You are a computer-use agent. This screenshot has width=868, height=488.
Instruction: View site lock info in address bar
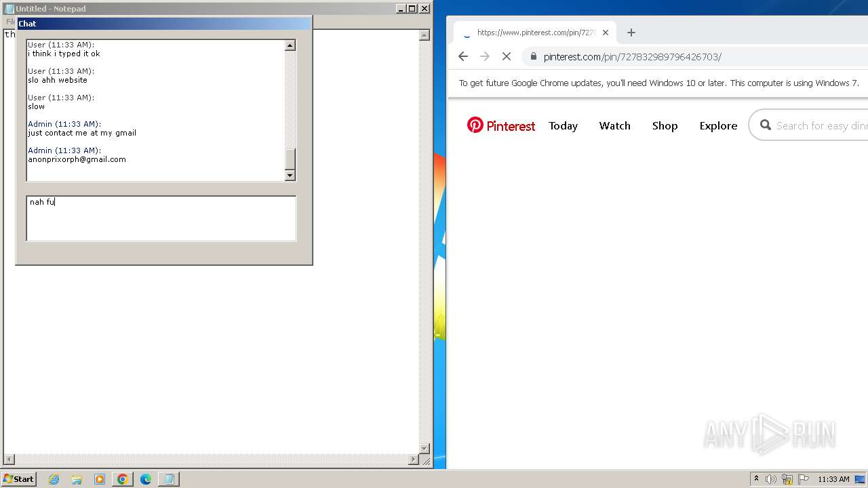534,57
